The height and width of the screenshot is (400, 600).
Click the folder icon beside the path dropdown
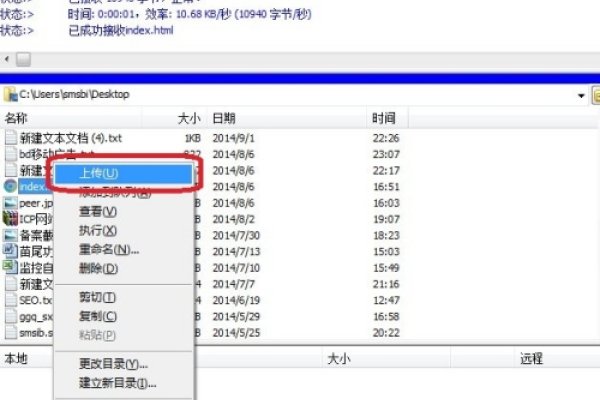coord(595,95)
